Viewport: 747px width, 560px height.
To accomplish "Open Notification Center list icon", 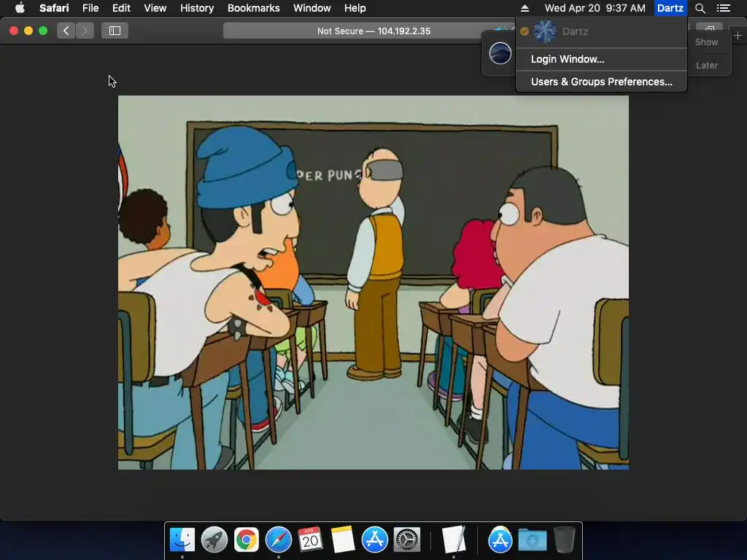I will click(x=723, y=8).
